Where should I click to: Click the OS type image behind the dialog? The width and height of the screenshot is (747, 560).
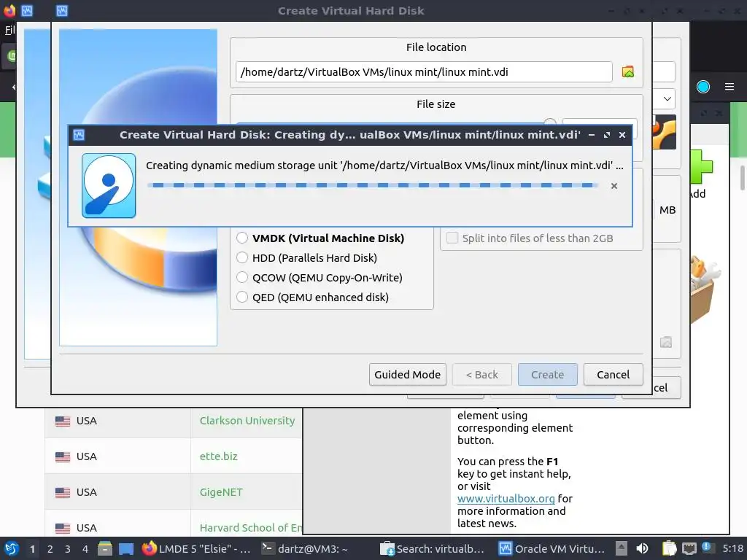tap(665, 132)
